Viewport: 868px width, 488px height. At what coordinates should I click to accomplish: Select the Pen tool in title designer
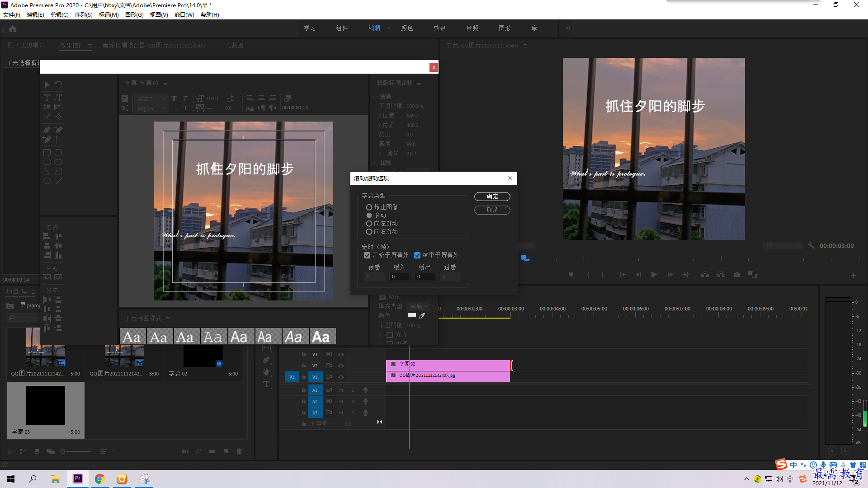pos(47,130)
